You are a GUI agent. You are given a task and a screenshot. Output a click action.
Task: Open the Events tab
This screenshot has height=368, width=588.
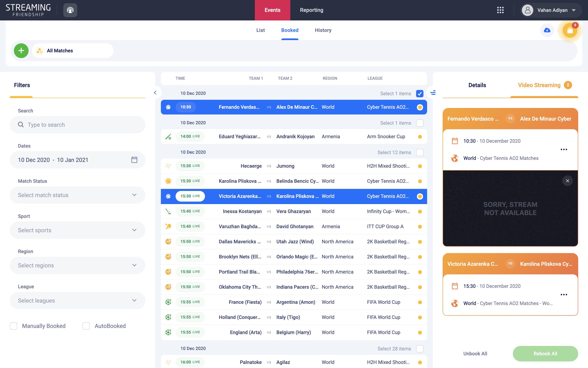[272, 10]
